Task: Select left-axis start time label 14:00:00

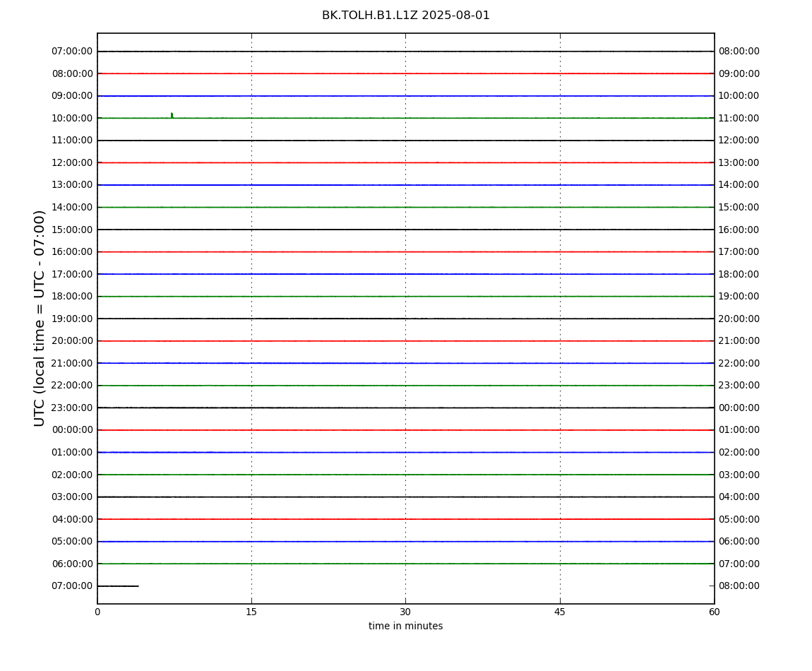Action: [72, 207]
